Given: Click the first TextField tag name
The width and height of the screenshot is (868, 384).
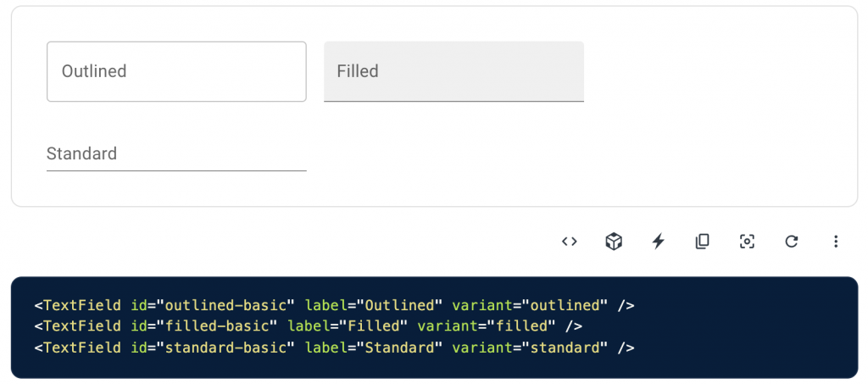Looking at the screenshot, I should pos(81,305).
